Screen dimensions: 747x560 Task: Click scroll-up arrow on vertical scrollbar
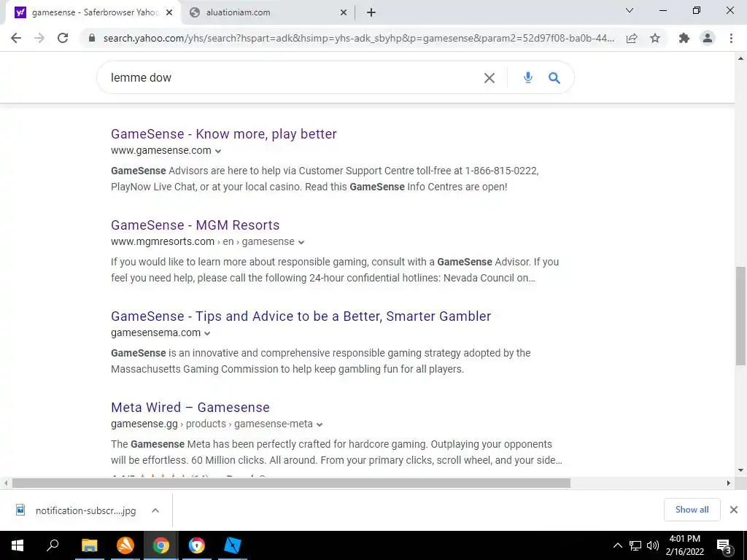[740, 58]
